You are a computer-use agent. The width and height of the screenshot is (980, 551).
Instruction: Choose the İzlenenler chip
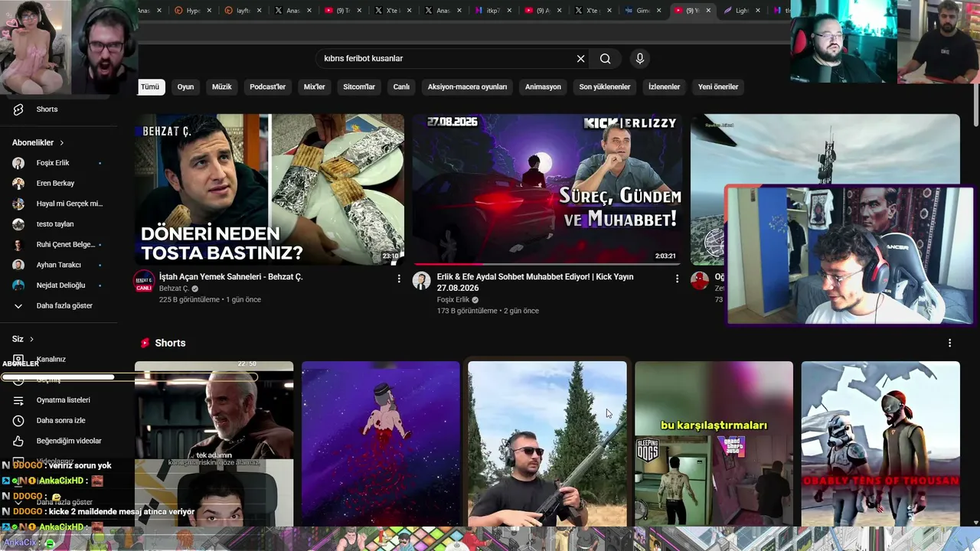click(x=664, y=87)
